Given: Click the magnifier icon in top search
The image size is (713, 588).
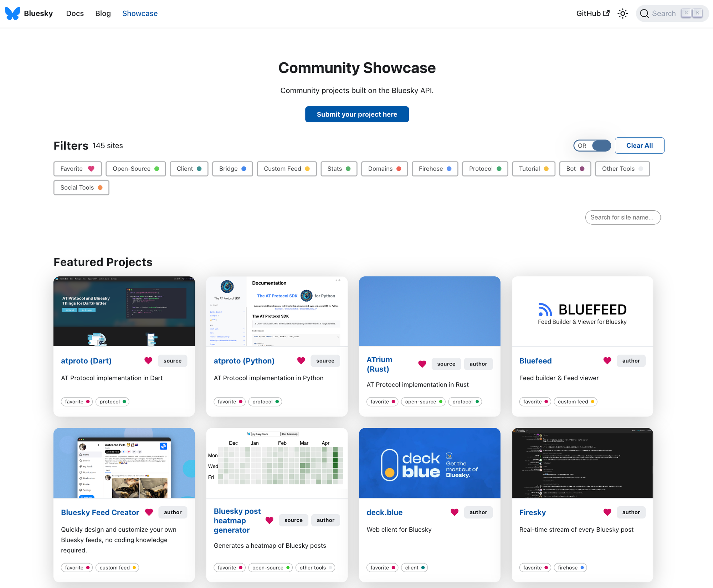Looking at the screenshot, I should click(644, 14).
